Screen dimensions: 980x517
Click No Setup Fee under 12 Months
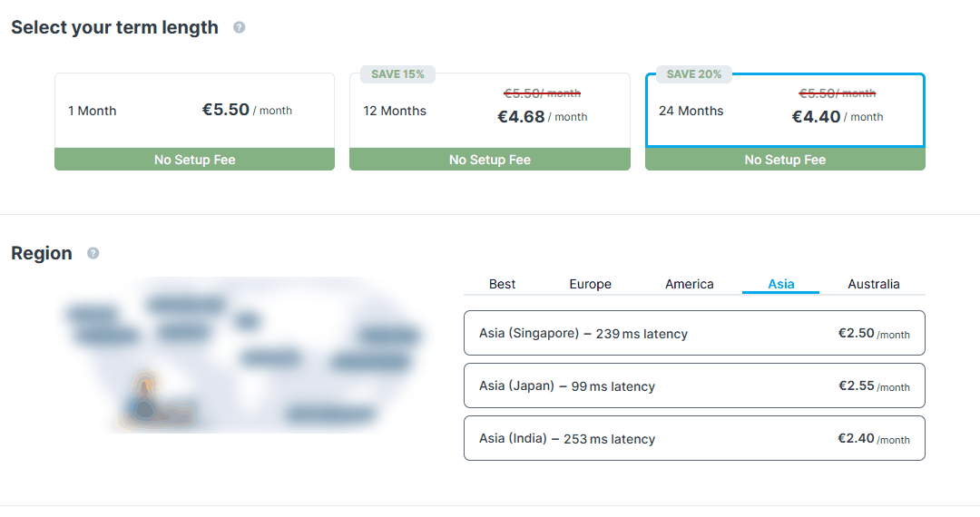point(489,160)
